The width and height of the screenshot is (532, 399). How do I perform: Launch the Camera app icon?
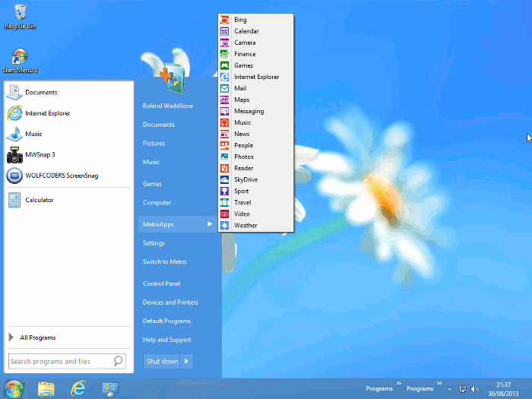(224, 43)
